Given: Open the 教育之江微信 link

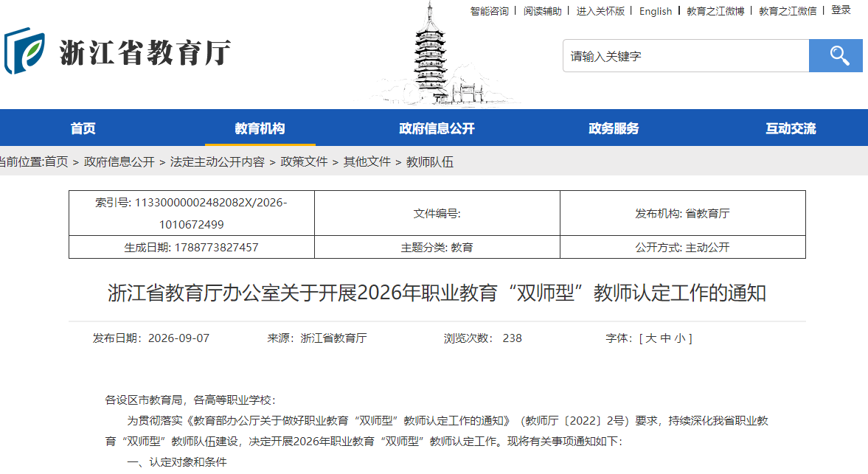Looking at the screenshot, I should pyautogui.click(x=787, y=11).
